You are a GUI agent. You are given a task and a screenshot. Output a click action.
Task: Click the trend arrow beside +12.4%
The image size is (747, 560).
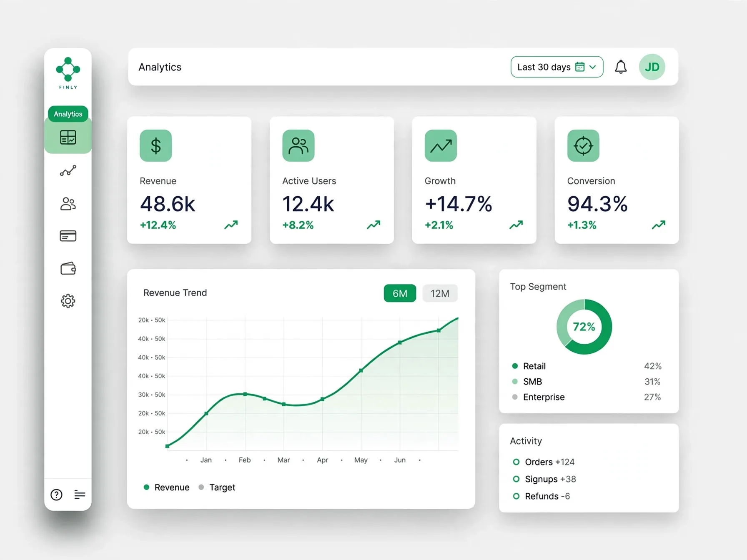[x=231, y=225]
